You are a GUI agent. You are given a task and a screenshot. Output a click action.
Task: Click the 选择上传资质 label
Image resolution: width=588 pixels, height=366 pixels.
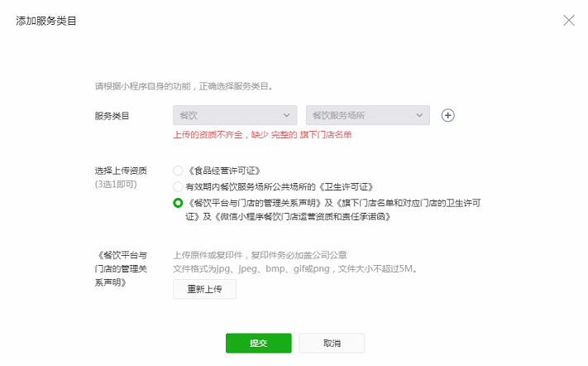click(x=121, y=171)
